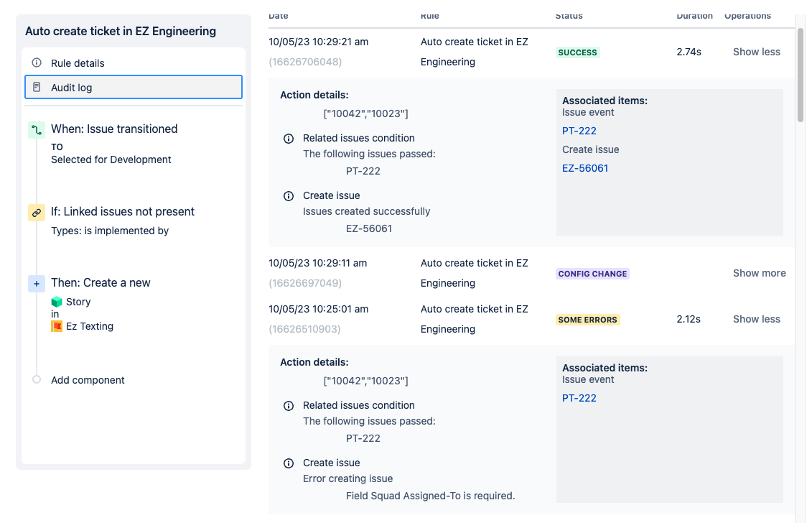Click info icon beside successful Create issue action
This screenshot has width=812, height=523.
click(289, 195)
